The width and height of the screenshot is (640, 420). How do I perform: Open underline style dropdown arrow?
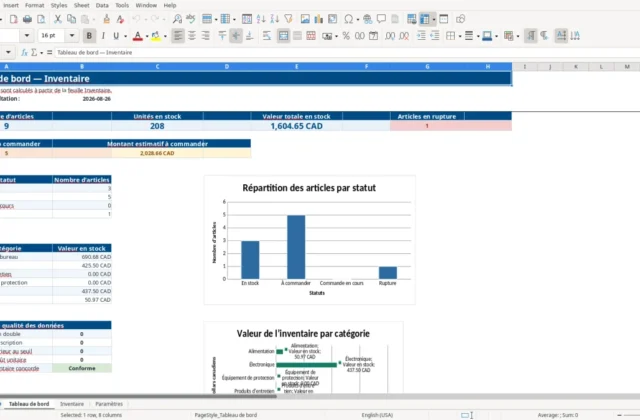pyautogui.click(x=125, y=36)
